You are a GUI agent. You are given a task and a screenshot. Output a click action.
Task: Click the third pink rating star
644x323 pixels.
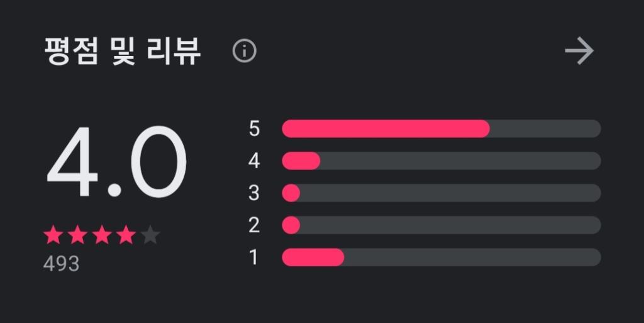point(102,235)
